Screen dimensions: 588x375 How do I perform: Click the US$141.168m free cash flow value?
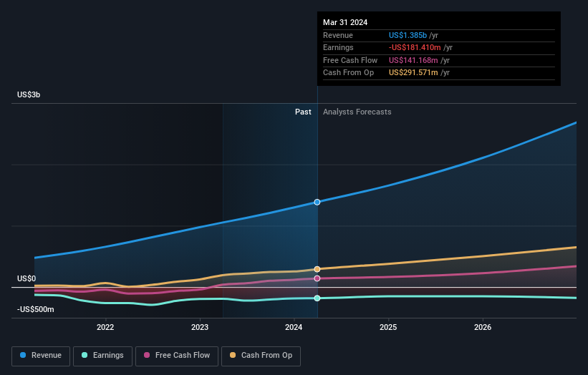[x=413, y=60]
